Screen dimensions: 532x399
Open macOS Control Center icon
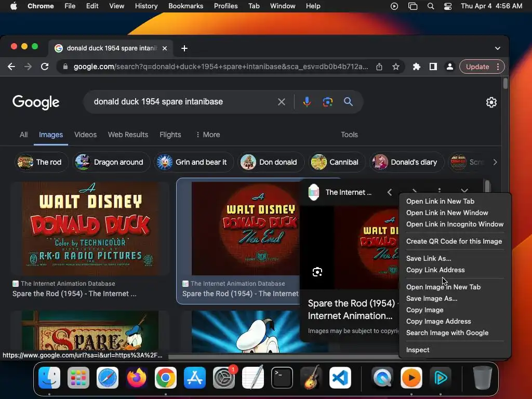click(447, 6)
